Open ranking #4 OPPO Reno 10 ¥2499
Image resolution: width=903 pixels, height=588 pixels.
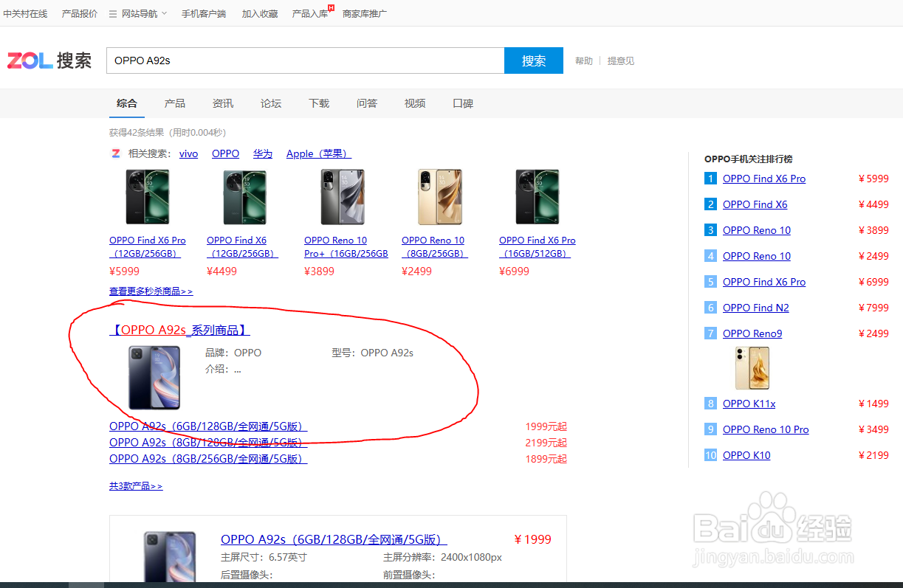[757, 256]
